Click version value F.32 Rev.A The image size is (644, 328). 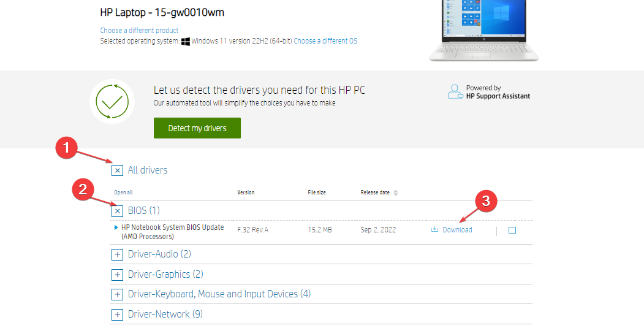click(x=252, y=230)
